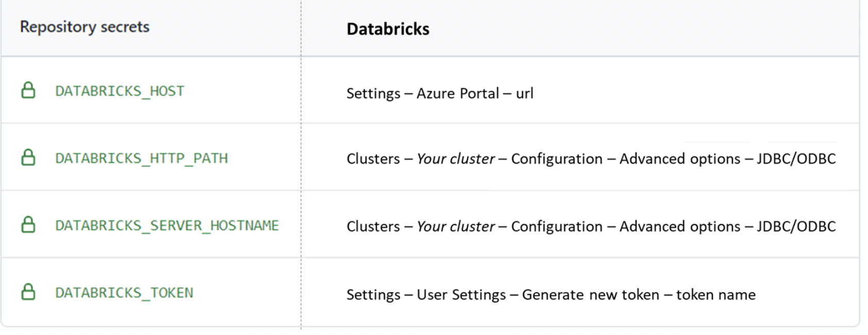
Task: Click 'Your cluster' in the DATABRICKS_SERVER_HOSTNAME row
Action: coord(456,226)
